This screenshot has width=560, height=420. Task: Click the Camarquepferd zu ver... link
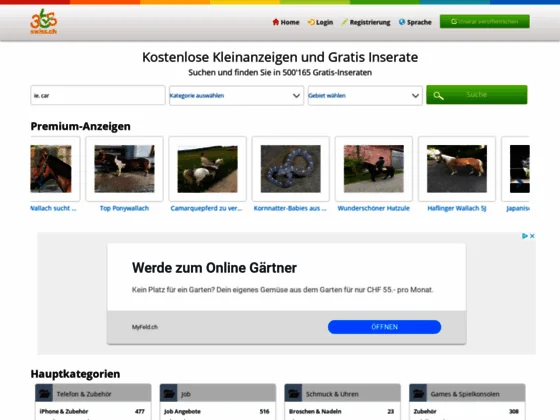tap(206, 208)
